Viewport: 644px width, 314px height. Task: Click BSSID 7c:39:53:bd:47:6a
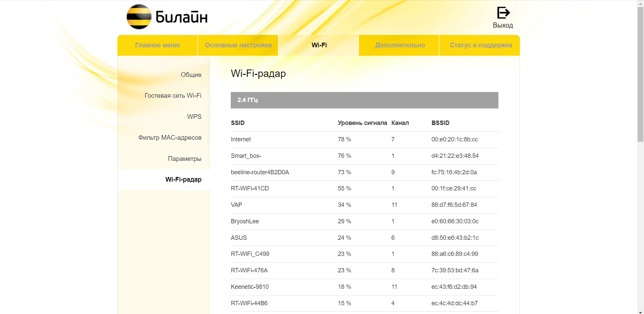[x=455, y=270]
